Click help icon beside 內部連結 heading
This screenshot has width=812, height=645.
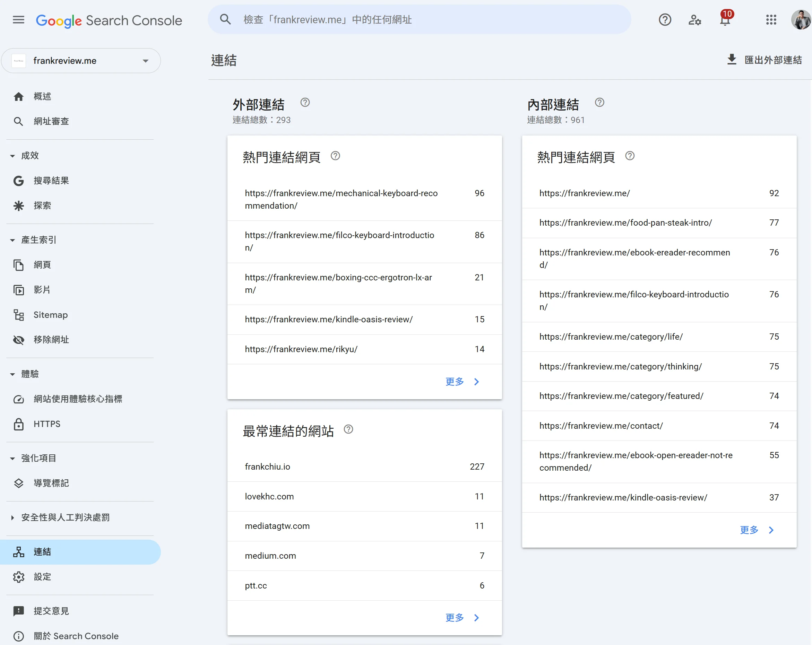(599, 103)
